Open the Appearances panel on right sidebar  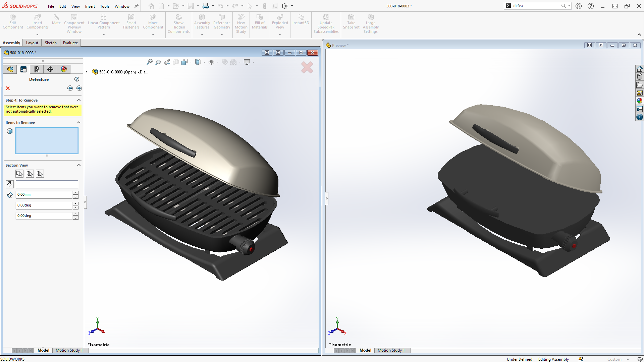coord(640,100)
